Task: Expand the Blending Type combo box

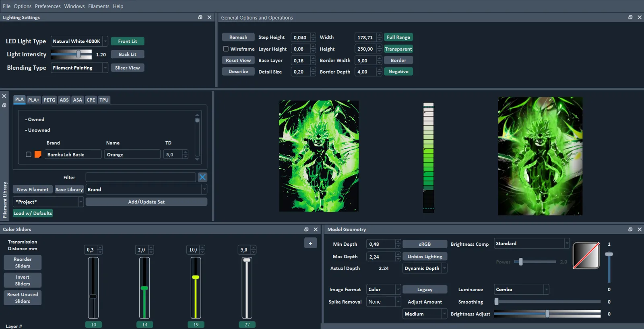Action: tap(80, 68)
